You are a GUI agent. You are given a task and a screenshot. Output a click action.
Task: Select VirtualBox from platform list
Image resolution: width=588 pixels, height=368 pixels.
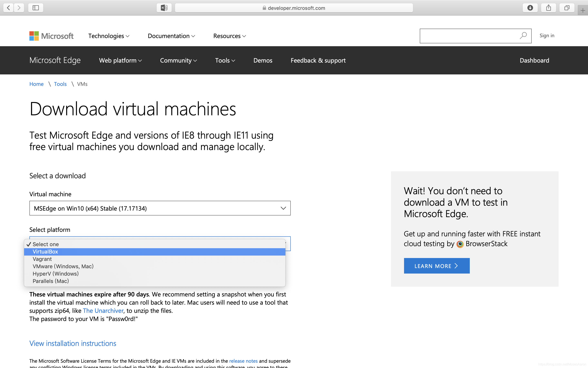155,252
